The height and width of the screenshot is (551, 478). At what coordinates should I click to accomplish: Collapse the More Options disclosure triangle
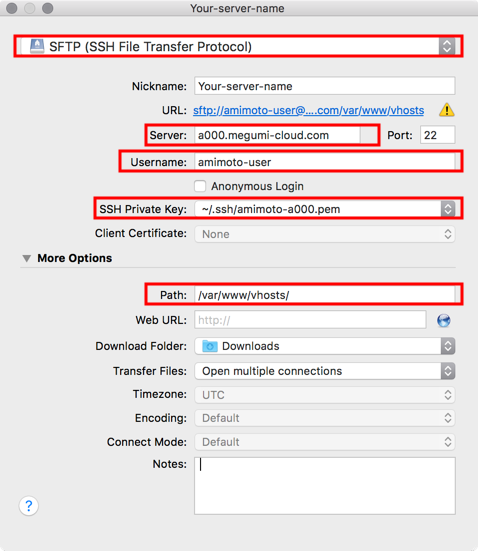pos(27,258)
